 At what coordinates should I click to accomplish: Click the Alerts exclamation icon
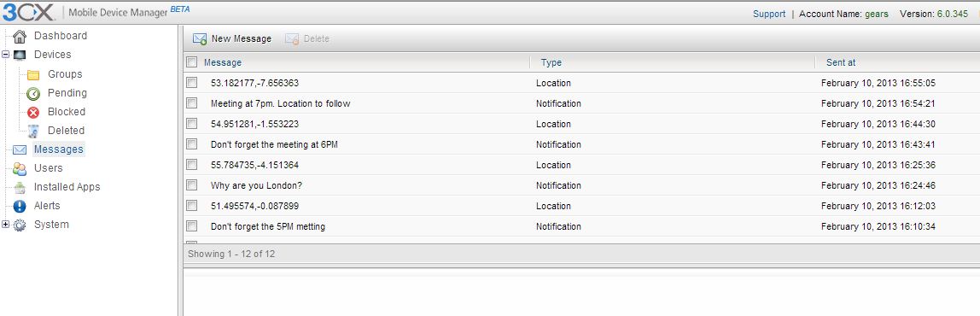coord(20,206)
